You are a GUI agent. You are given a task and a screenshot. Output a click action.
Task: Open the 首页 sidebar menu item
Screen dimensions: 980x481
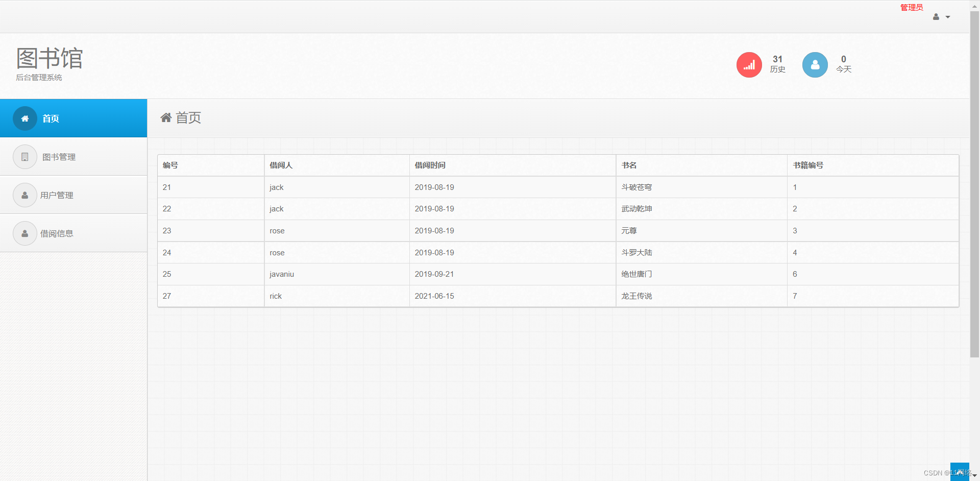73,118
